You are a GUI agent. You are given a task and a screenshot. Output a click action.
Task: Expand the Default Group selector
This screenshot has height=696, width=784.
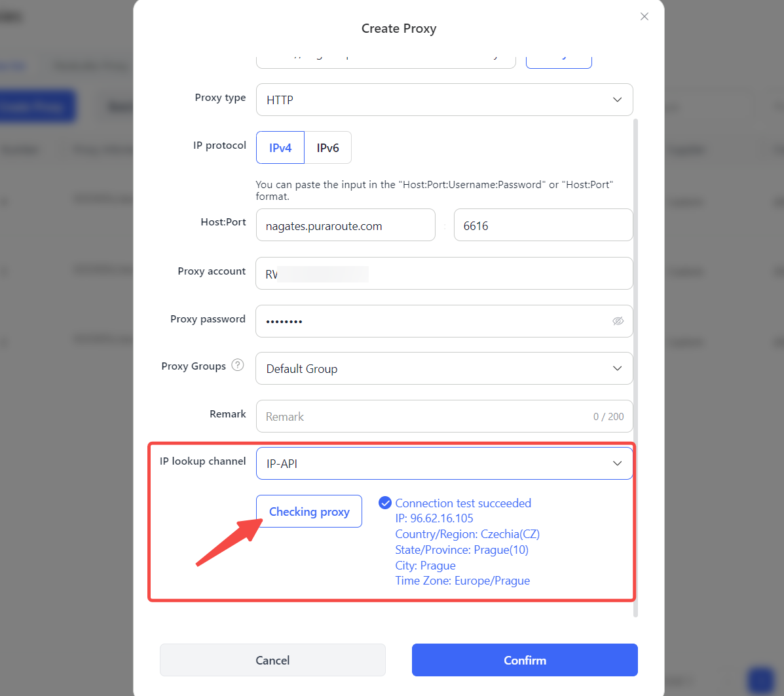point(444,368)
